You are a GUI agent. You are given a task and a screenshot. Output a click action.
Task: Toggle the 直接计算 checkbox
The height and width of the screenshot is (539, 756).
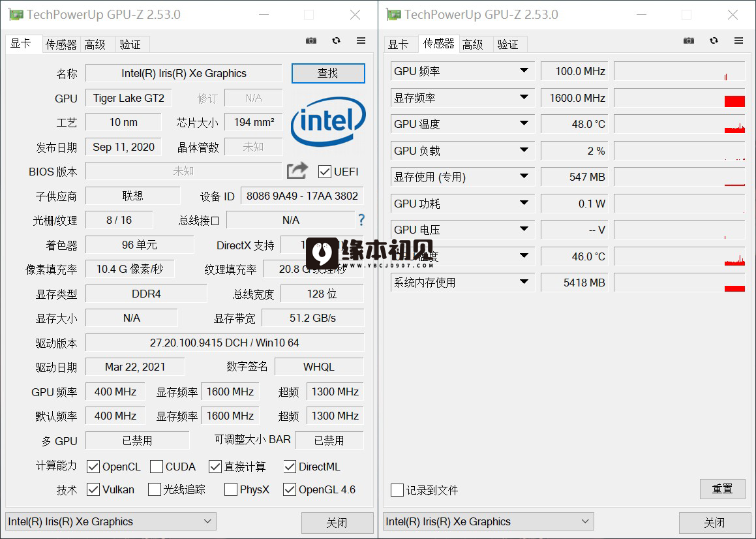pyautogui.click(x=215, y=467)
